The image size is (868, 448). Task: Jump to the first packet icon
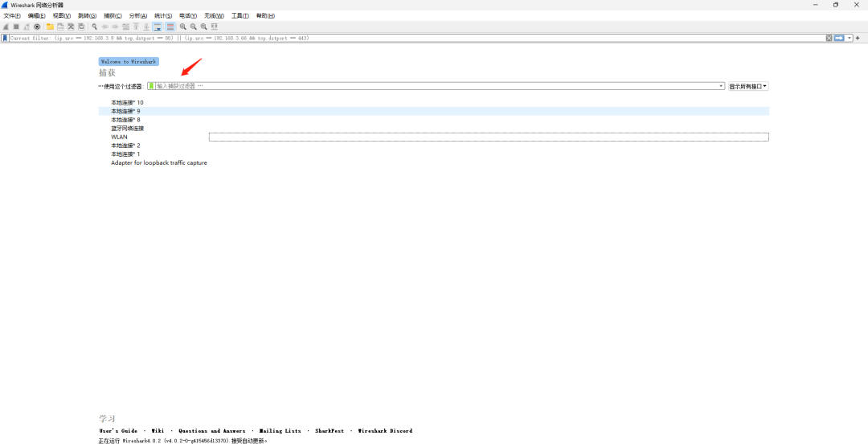(x=136, y=27)
